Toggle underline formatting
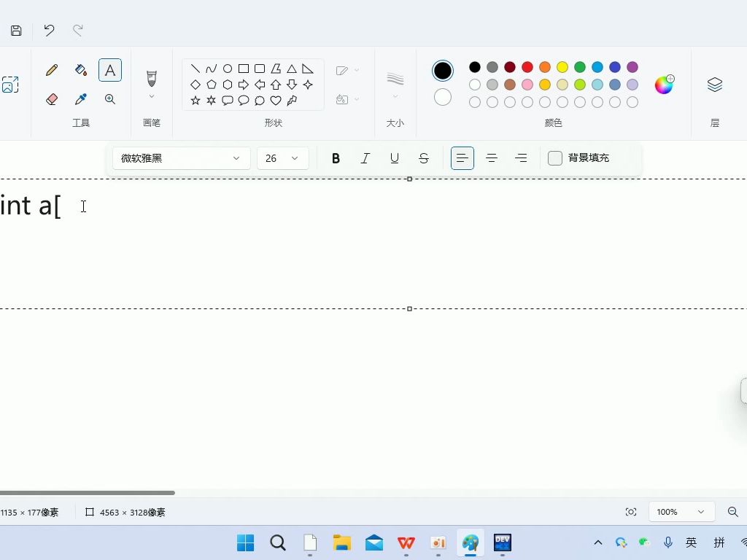This screenshot has height=560, width=747. pyautogui.click(x=394, y=157)
